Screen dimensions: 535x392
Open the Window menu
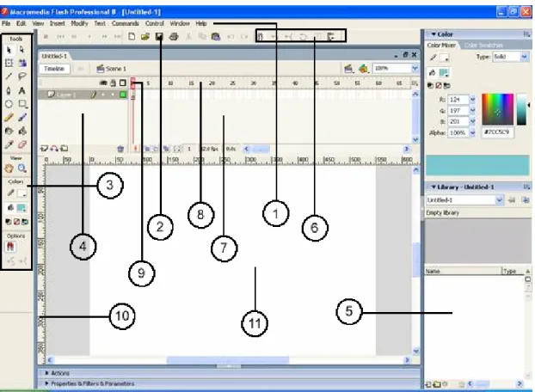point(180,23)
